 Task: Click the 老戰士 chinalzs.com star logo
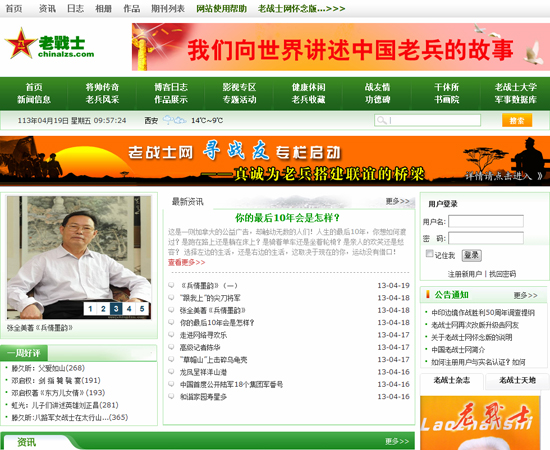49,44
